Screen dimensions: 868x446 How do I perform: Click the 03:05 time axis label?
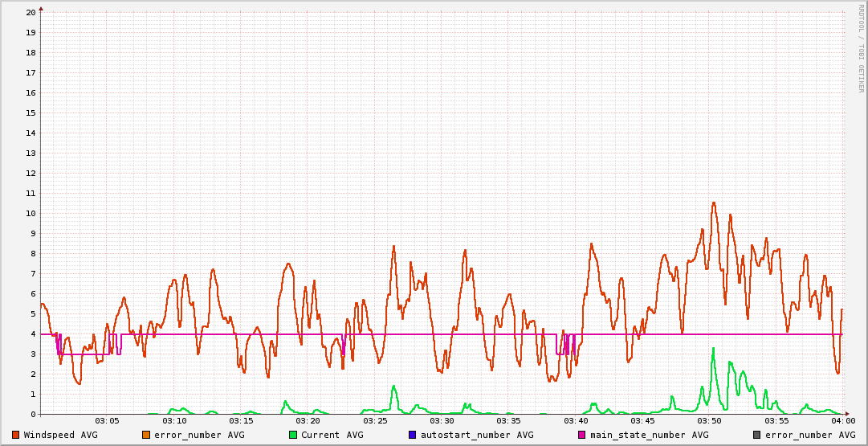point(108,421)
